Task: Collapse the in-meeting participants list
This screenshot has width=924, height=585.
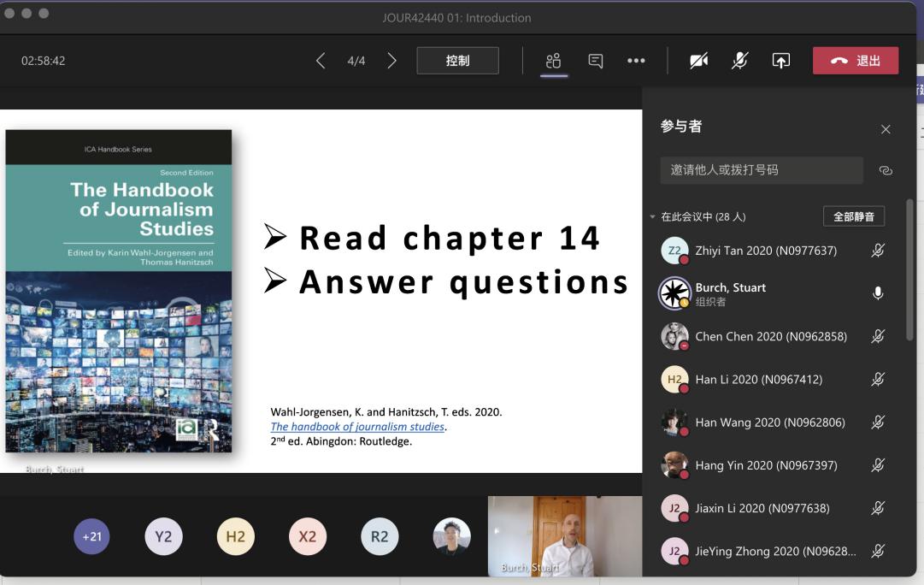Action: point(653,217)
